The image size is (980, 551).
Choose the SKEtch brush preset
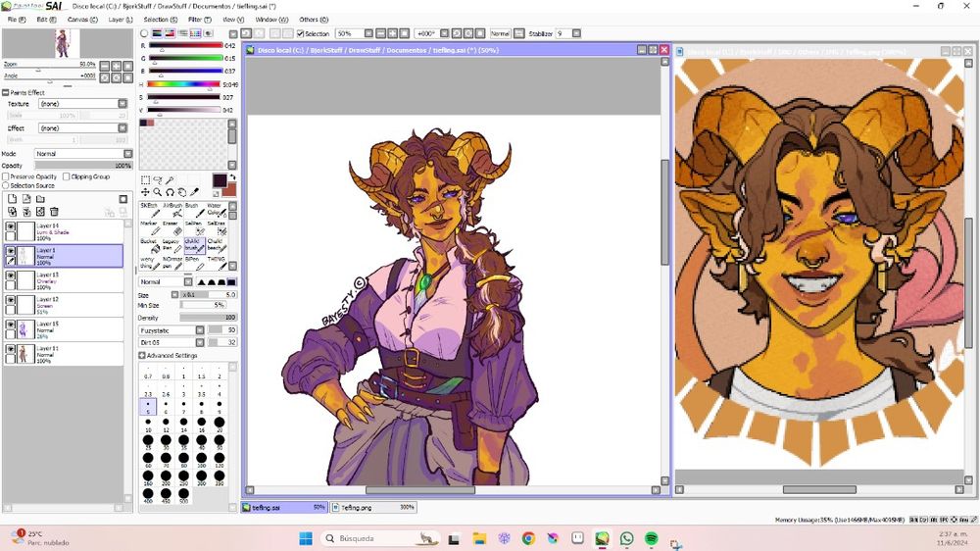[150, 210]
